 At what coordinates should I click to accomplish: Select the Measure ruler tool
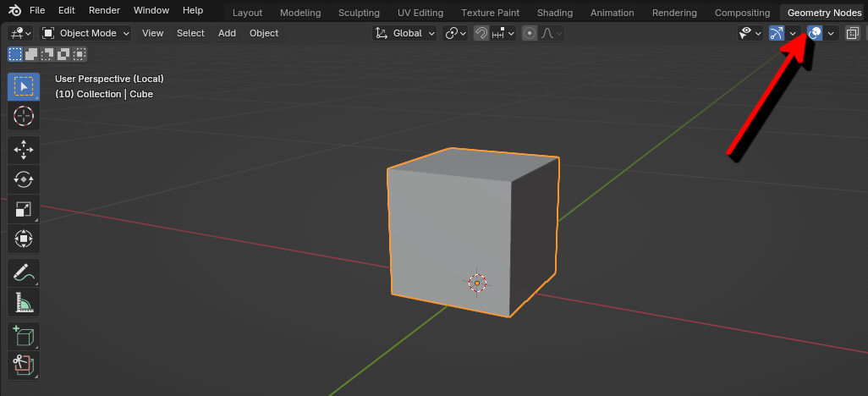[23, 302]
